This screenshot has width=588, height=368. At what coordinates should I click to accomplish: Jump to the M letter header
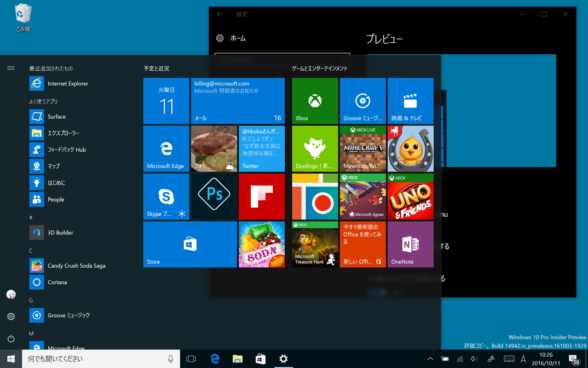click(31, 333)
